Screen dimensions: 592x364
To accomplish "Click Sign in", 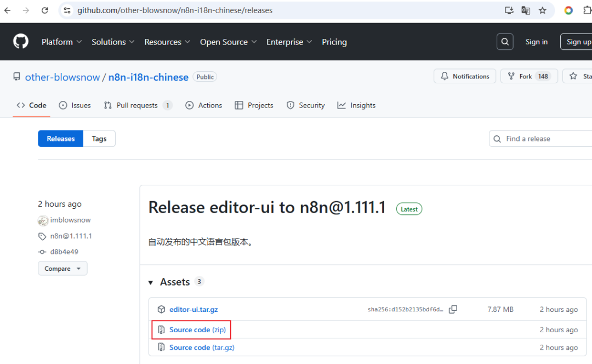I will (537, 42).
